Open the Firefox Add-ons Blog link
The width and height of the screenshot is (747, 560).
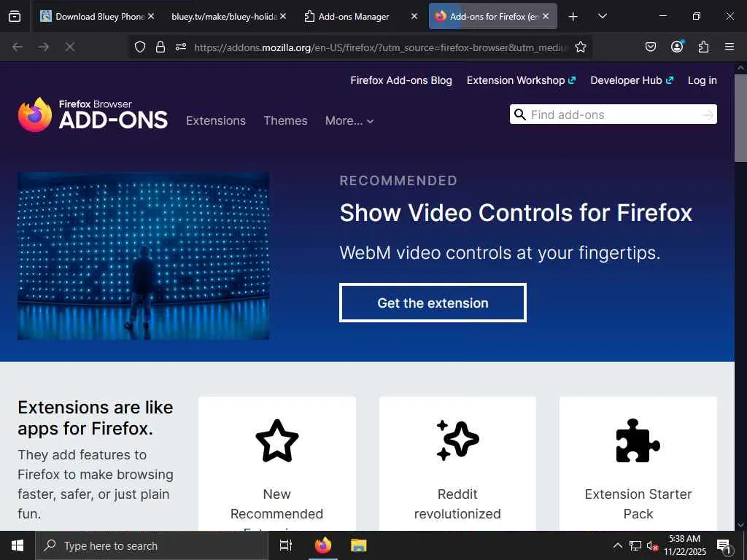401,80
